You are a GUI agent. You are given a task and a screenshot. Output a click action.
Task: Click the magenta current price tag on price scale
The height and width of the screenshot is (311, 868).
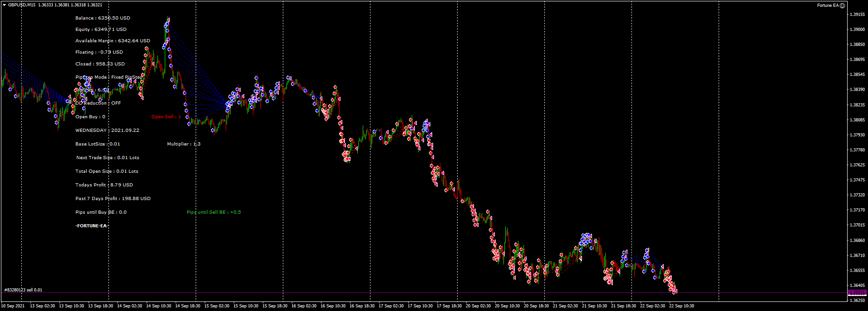pyautogui.click(x=857, y=292)
